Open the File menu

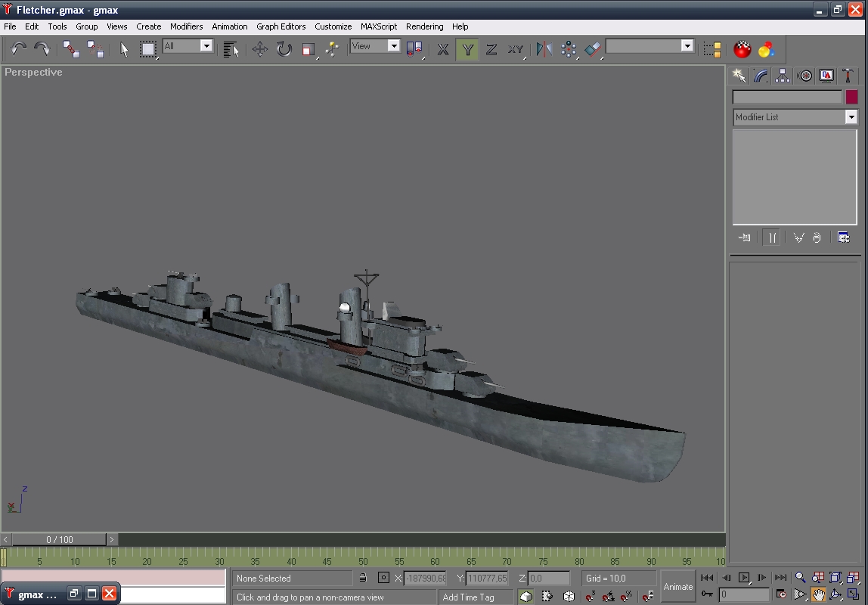10,26
